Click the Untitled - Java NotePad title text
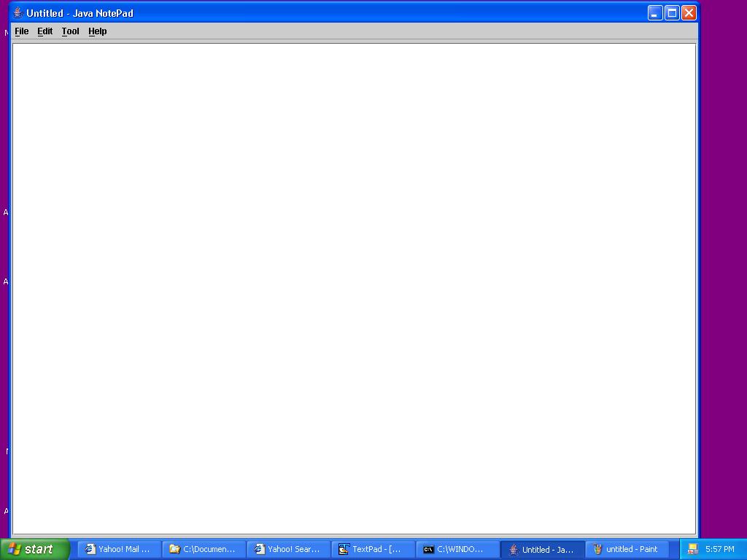The width and height of the screenshot is (747, 560). tap(80, 13)
